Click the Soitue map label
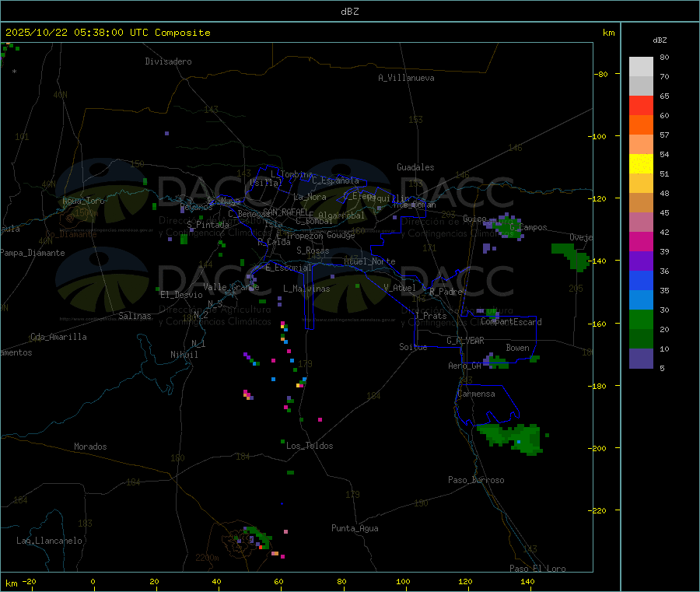The width and height of the screenshot is (700, 592). click(414, 347)
